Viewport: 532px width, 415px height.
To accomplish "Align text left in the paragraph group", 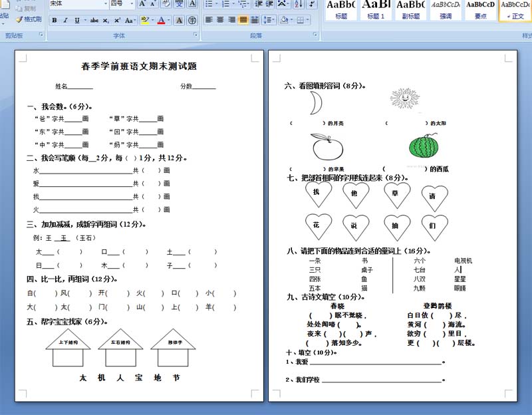I will click(x=209, y=20).
